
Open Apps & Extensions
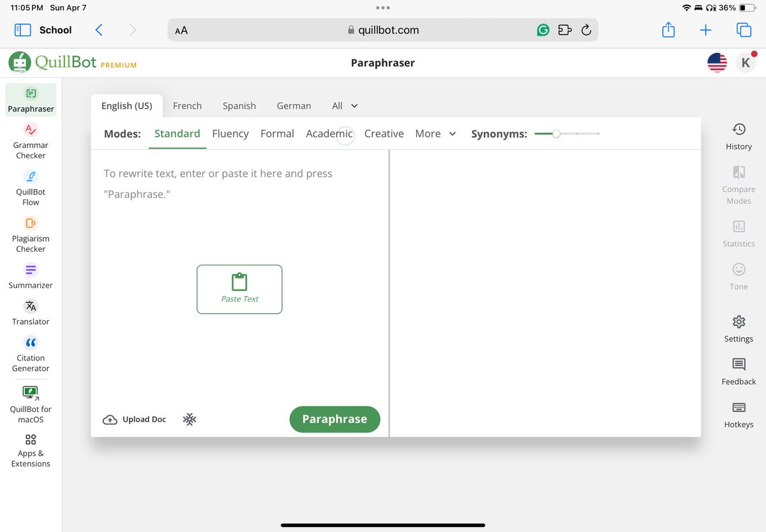click(x=31, y=450)
